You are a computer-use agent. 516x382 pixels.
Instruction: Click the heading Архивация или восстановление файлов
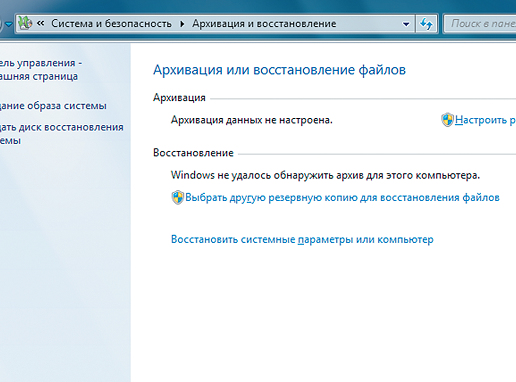[x=279, y=70]
